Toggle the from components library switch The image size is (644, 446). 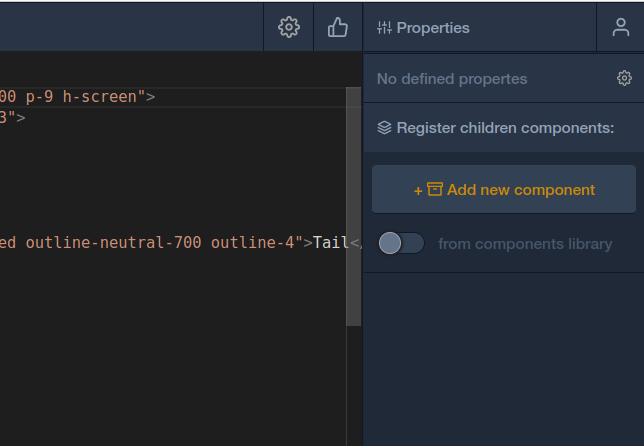(x=401, y=243)
